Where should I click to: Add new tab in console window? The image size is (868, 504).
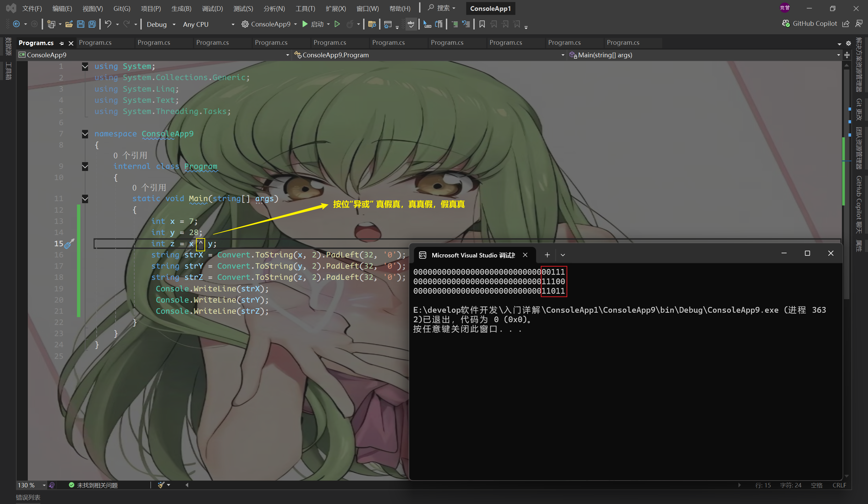coord(547,255)
